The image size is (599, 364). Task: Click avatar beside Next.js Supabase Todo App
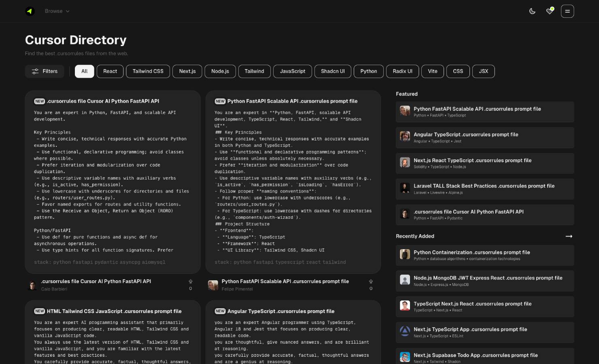405,357
